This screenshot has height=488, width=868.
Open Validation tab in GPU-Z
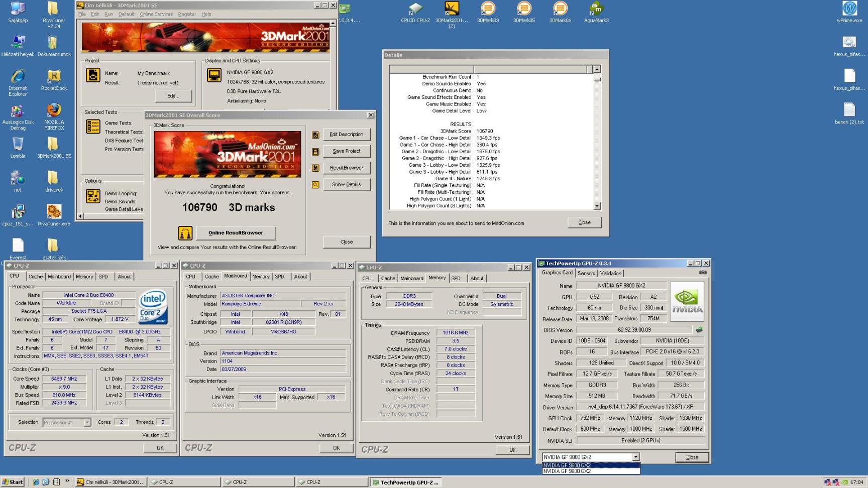(x=610, y=273)
